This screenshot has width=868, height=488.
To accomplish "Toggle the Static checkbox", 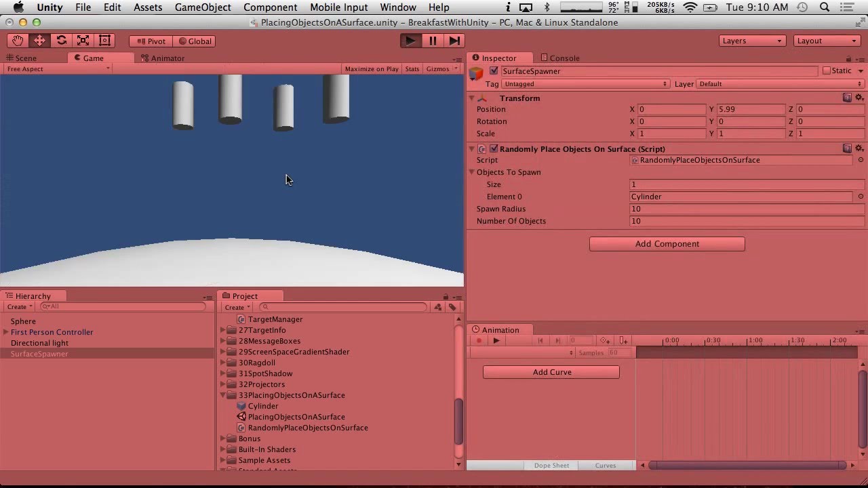I will click(x=827, y=70).
